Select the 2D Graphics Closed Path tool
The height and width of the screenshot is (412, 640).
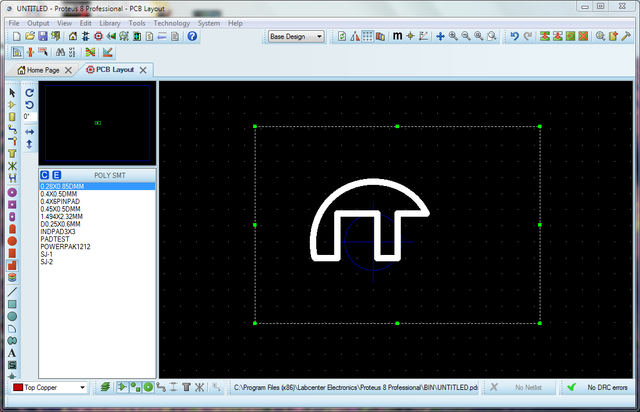click(x=12, y=341)
